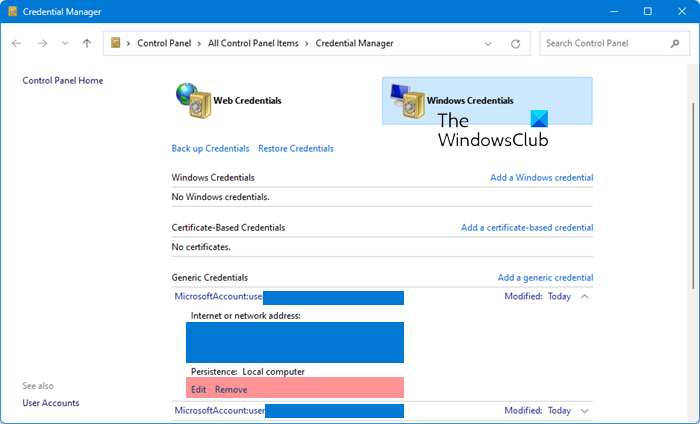Open All Control Panel Items breadcrumb
Viewport: 700px width, 424px height.
(253, 43)
